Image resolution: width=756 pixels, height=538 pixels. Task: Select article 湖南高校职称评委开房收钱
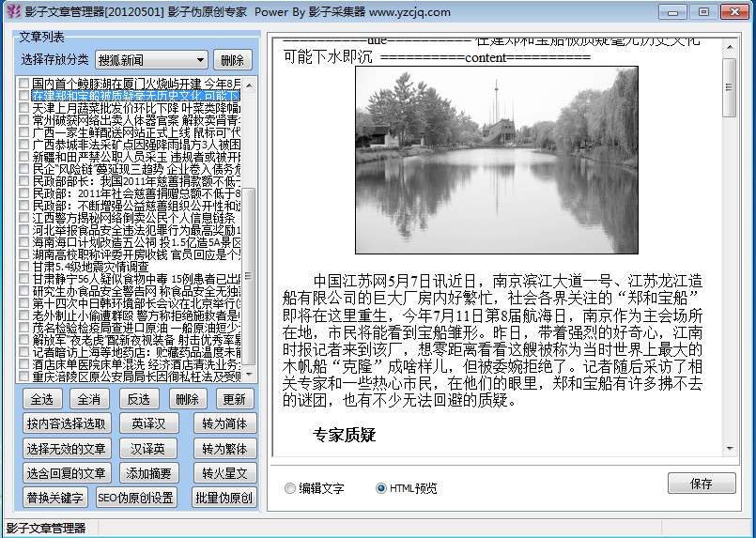pyautogui.click(x=136, y=254)
